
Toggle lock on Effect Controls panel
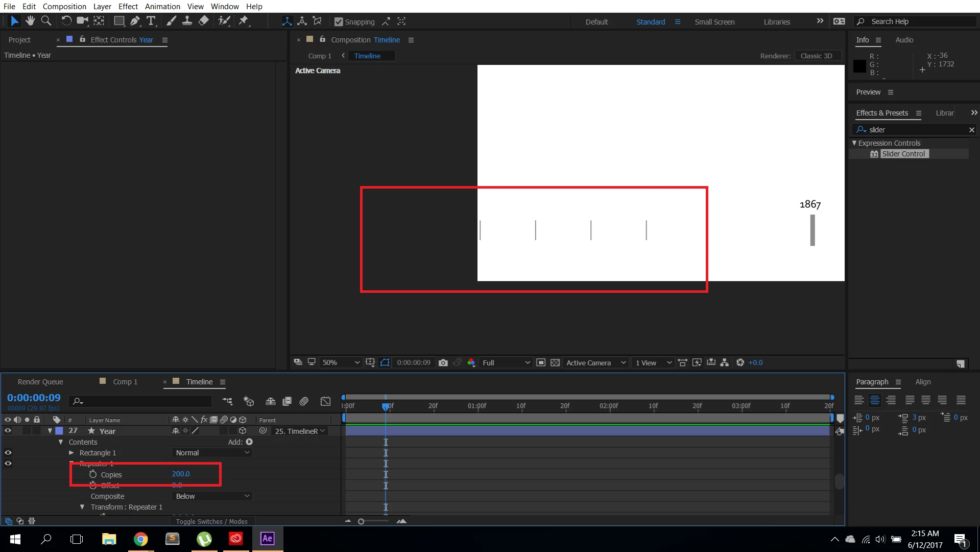pyautogui.click(x=82, y=39)
